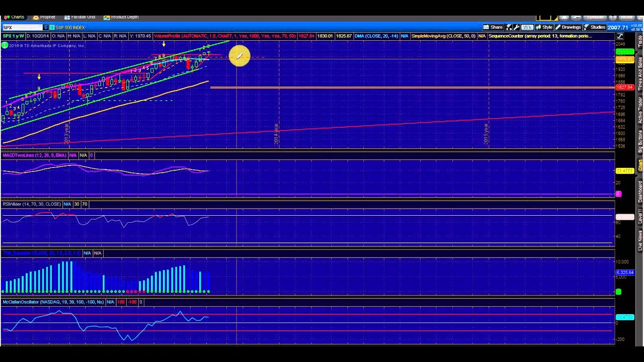The height and width of the screenshot is (362, 644).
Task: Click the Share button
Action: [x=493, y=27]
